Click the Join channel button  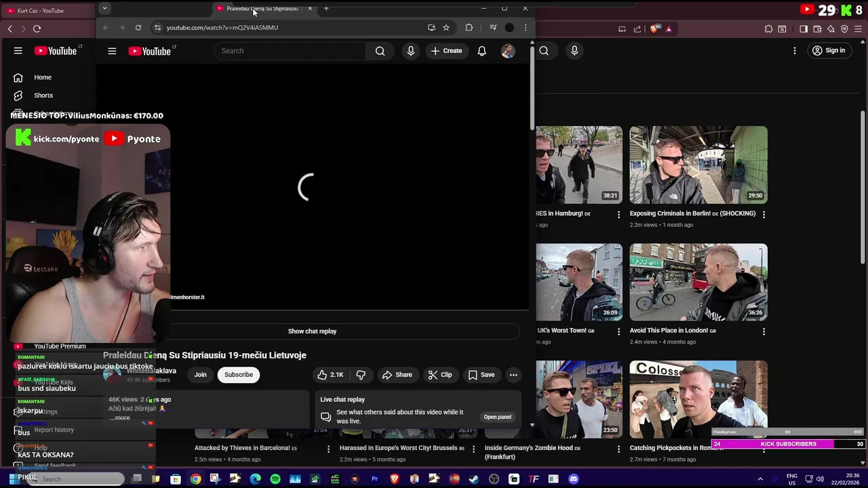point(200,375)
